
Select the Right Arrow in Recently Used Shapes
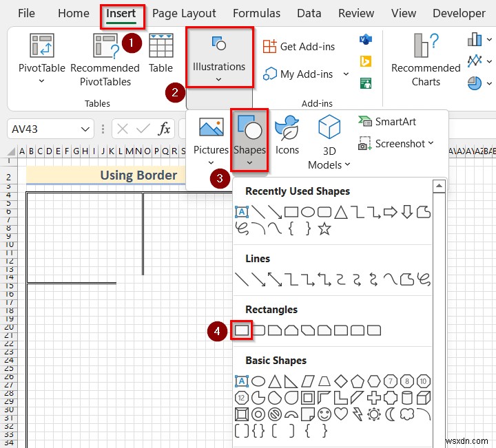tap(391, 212)
